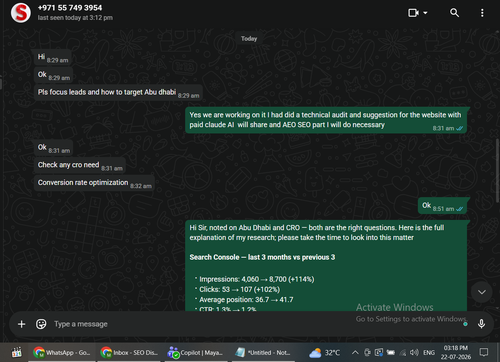Click read ticks on 8:31 am sent message
The image size is (500, 362).
460,128
